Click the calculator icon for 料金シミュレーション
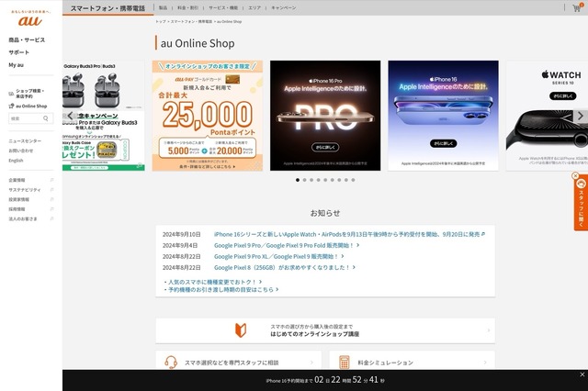The height and width of the screenshot is (391, 588). (345, 363)
